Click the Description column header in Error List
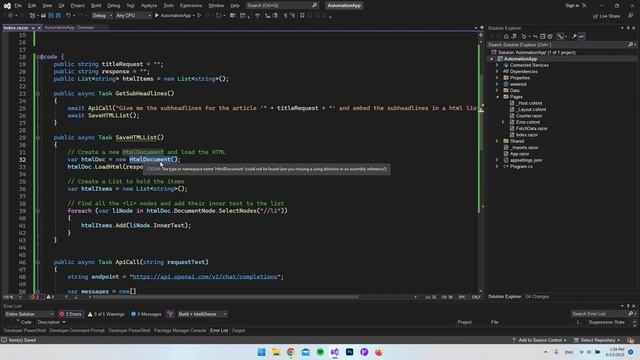Viewport: 640px width, 360px height. point(49,322)
